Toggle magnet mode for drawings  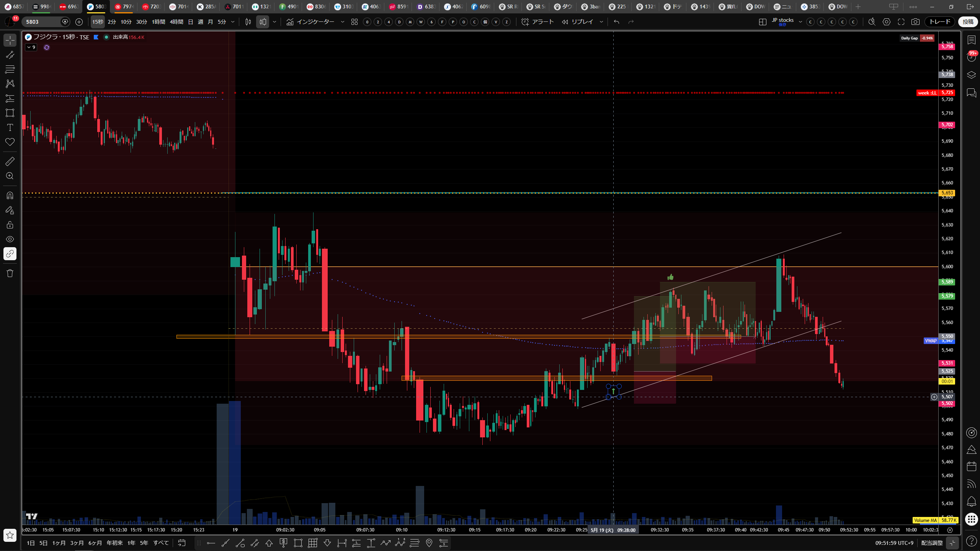click(10, 196)
